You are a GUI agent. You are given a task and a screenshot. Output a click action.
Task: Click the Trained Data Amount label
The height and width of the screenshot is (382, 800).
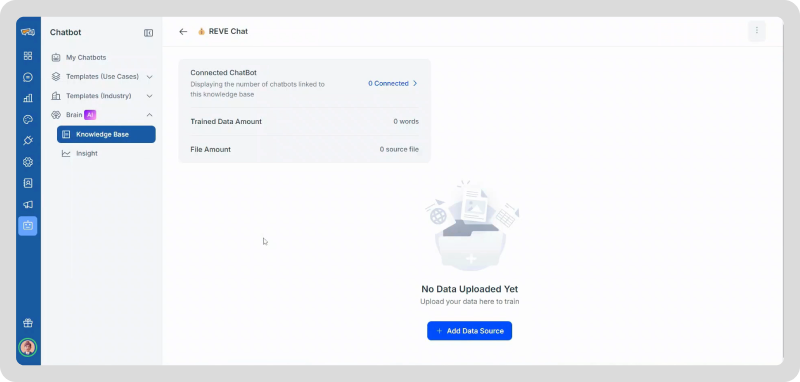point(226,121)
